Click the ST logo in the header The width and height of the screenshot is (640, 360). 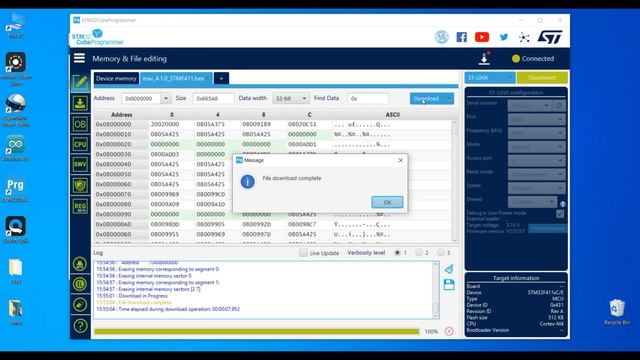[550, 37]
